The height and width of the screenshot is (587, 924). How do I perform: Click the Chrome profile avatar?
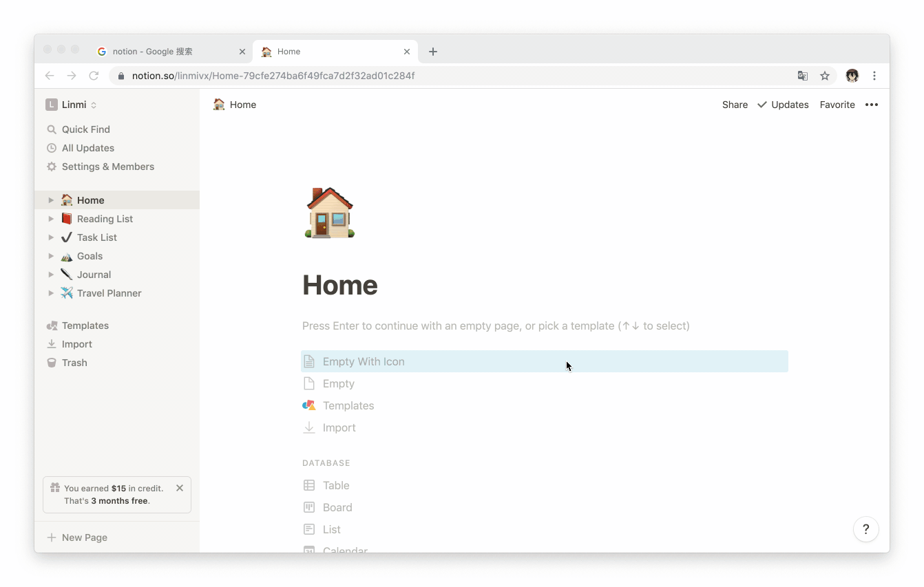click(x=852, y=76)
